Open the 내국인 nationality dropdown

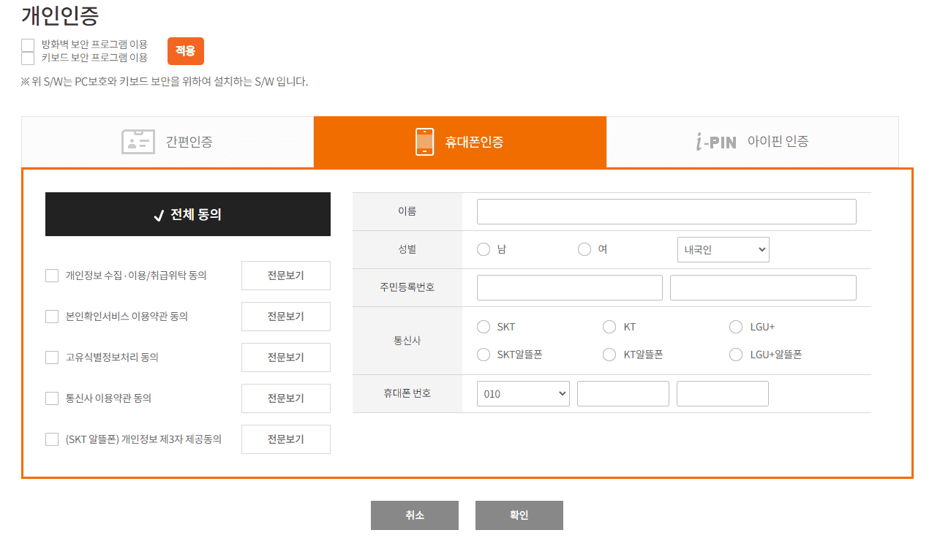pyautogui.click(x=723, y=249)
